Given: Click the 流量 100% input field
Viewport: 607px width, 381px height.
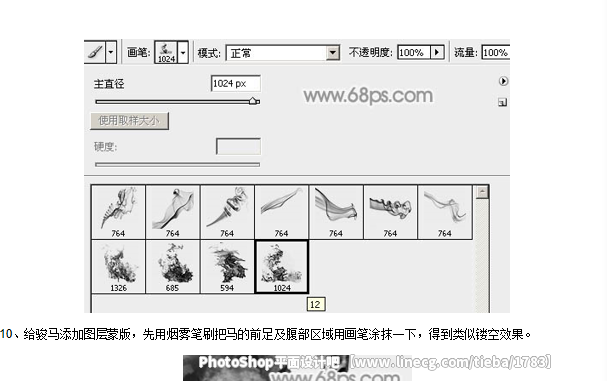Looking at the screenshot, I should 496,52.
